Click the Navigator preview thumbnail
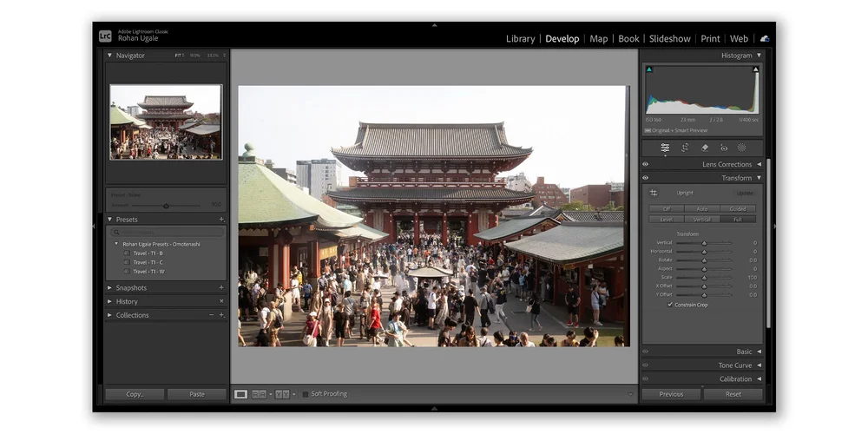This screenshot has width=868, height=434. 166,122
